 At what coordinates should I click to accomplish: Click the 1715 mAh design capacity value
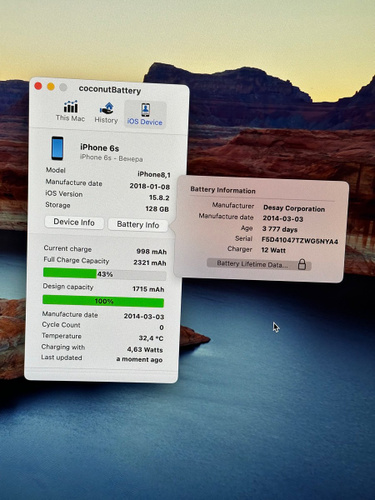148,289
